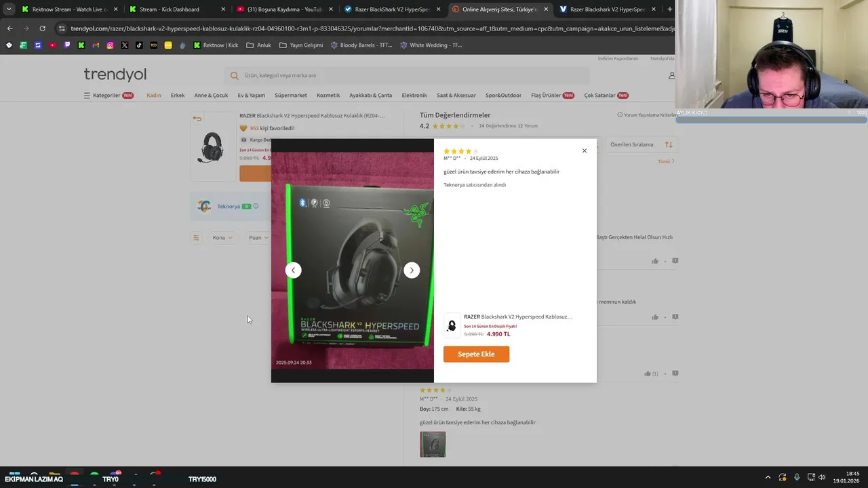Open a new browser tab
The image size is (868, 488).
click(670, 9)
